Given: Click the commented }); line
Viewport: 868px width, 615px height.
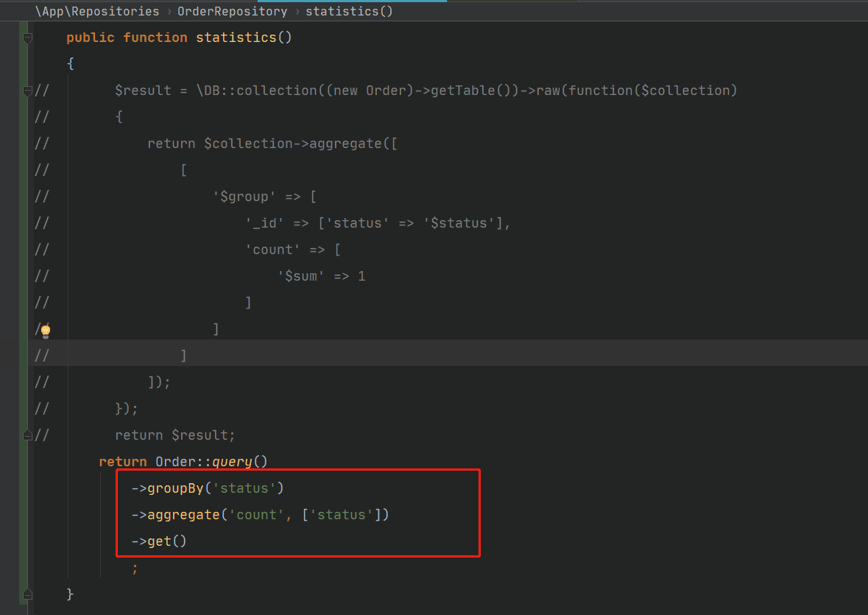Looking at the screenshot, I should (x=126, y=409).
